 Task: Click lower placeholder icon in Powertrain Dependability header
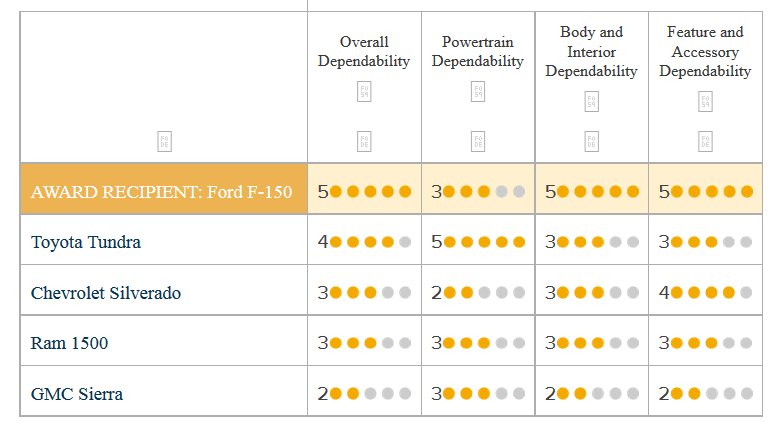click(478, 142)
